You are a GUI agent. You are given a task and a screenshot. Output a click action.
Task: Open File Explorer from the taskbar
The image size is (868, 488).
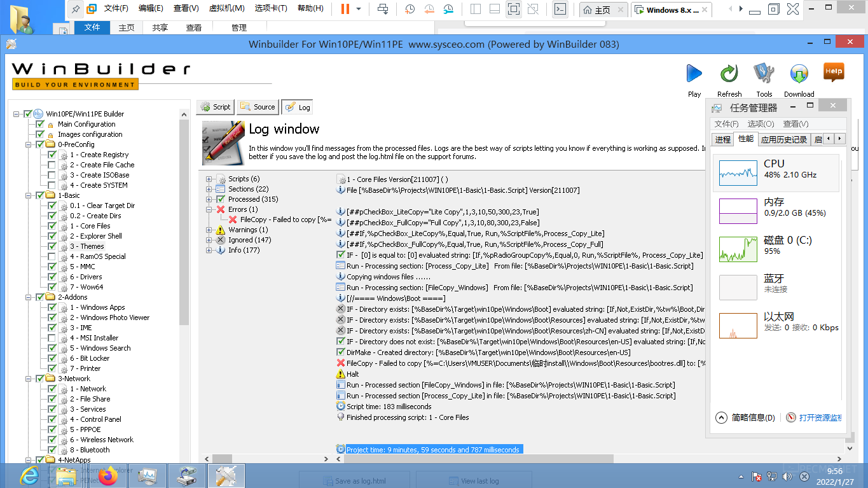pyautogui.click(x=67, y=475)
